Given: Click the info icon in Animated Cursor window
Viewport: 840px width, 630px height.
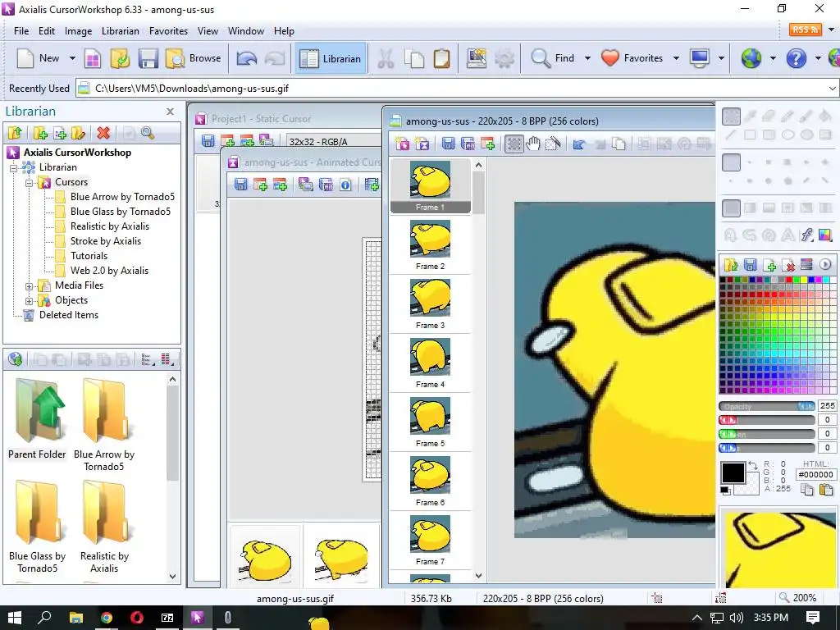Looking at the screenshot, I should (x=345, y=185).
